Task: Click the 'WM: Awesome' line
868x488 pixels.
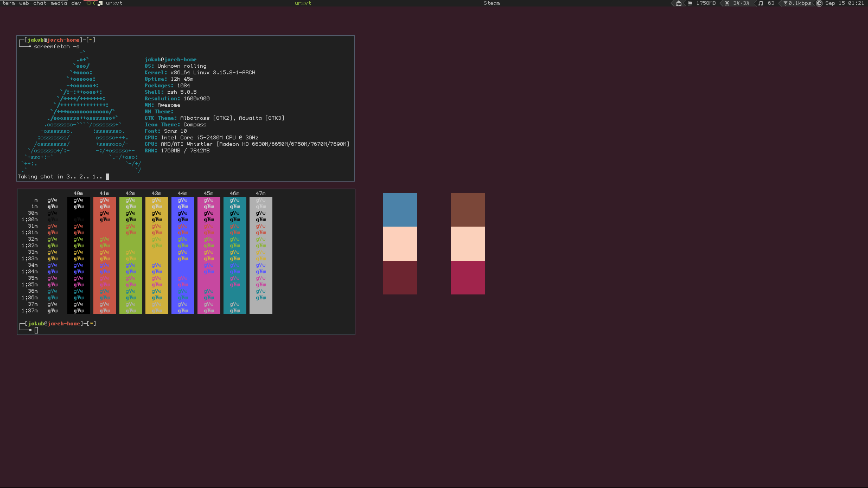Action: point(162,105)
